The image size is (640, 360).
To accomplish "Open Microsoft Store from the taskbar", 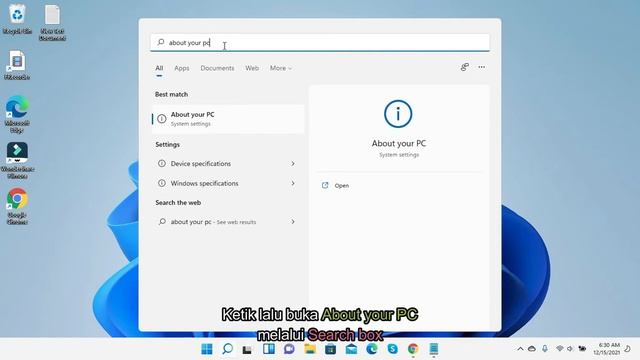I will 331,349.
